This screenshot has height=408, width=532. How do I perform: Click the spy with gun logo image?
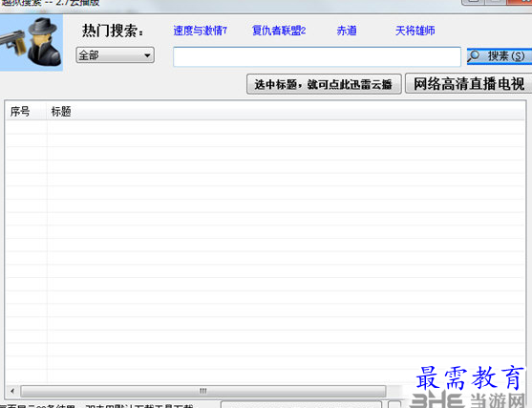click(x=32, y=42)
